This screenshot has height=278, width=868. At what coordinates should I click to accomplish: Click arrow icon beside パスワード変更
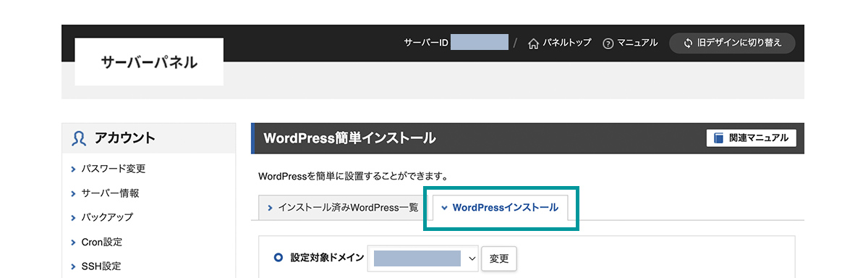pyautogui.click(x=74, y=169)
